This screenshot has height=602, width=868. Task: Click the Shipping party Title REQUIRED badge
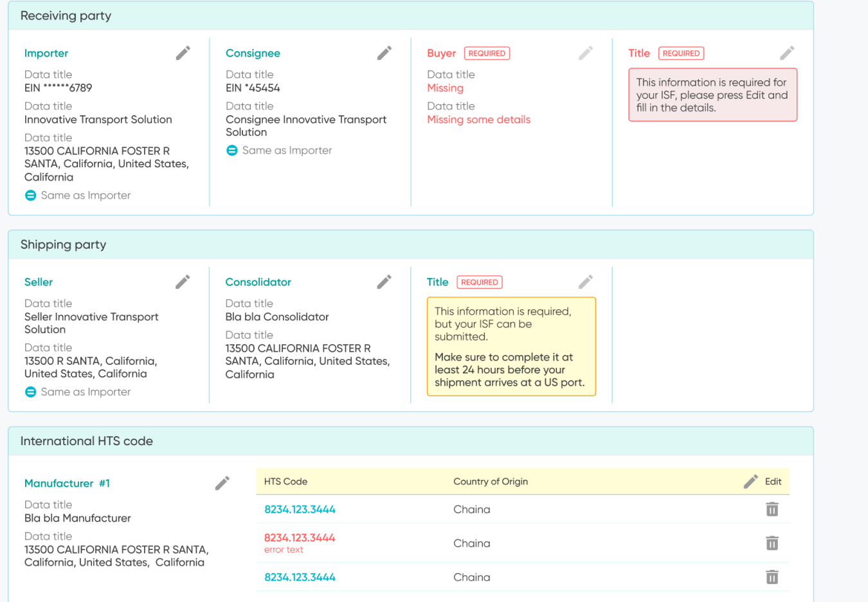point(480,282)
